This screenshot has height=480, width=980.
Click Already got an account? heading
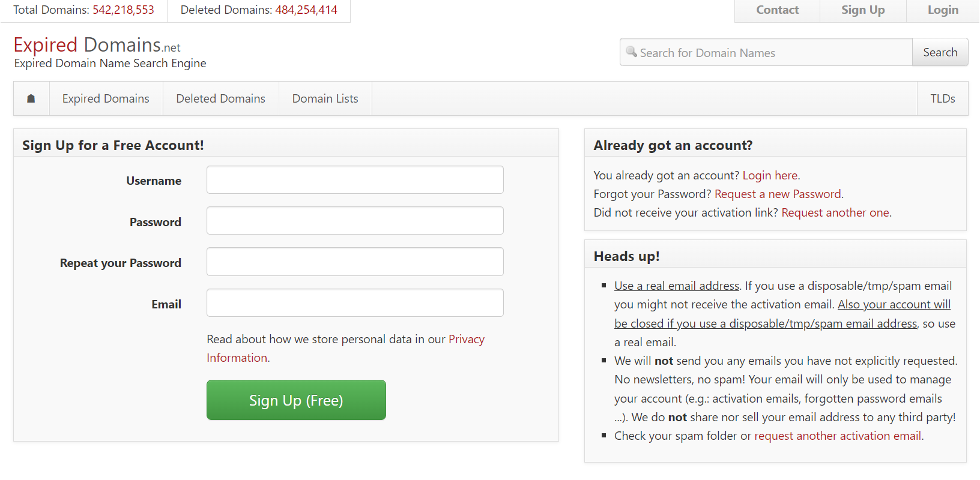pyautogui.click(x=673, y=145)
